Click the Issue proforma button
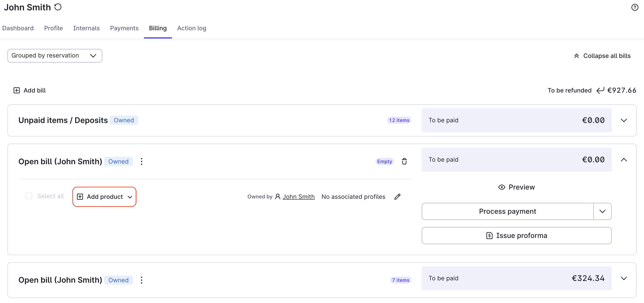 [x=516, y=235]
